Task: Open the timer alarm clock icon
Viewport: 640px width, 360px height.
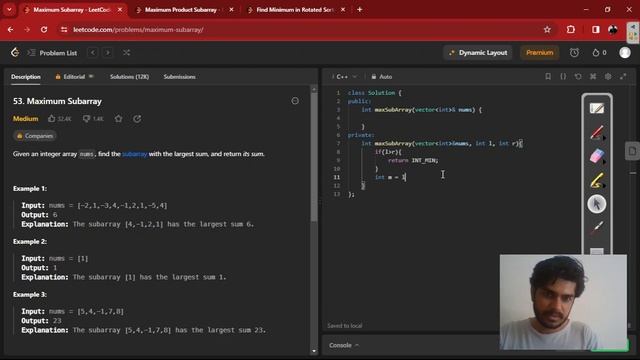Action: (x=574, y=53)
